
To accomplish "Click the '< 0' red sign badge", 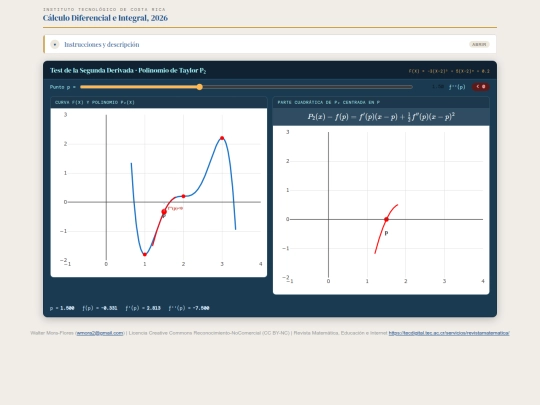I will 481,87.
